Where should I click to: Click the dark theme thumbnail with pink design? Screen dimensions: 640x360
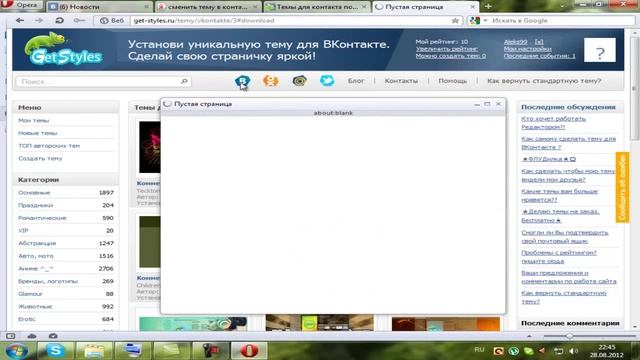click(x=149, y=147)
